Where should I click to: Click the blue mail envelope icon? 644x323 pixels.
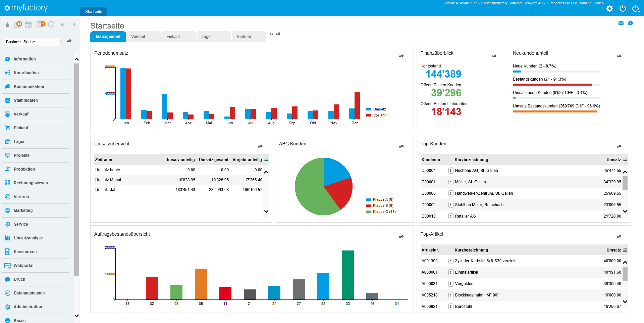(x=621, y=23)
